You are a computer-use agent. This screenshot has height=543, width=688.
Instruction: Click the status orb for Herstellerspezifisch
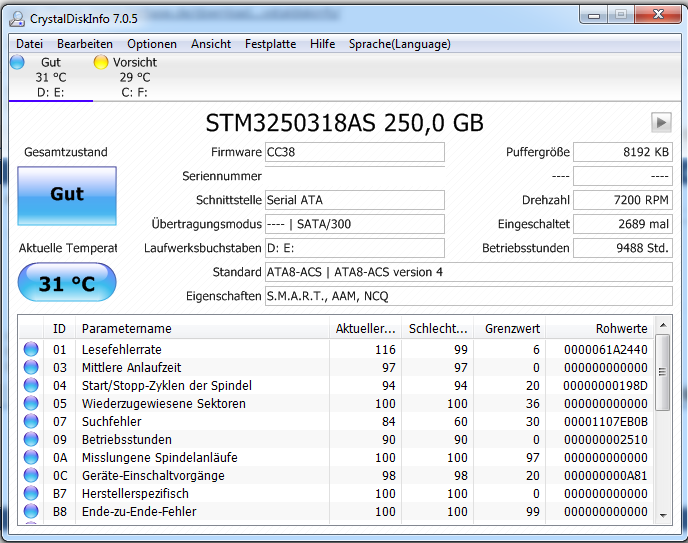point(31,493)
